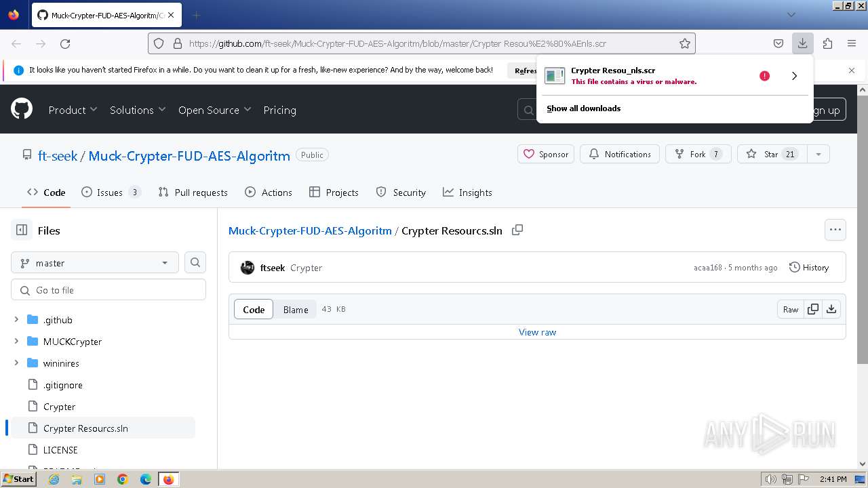Switch to Blame view
The image size is (868, 488).
point(296,309)
